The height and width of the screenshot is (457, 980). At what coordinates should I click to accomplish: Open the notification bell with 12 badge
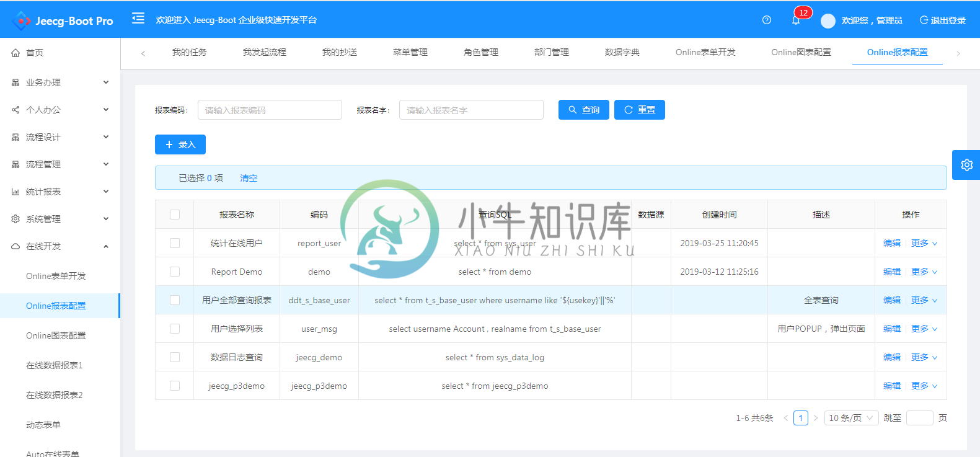coord(796,20)
